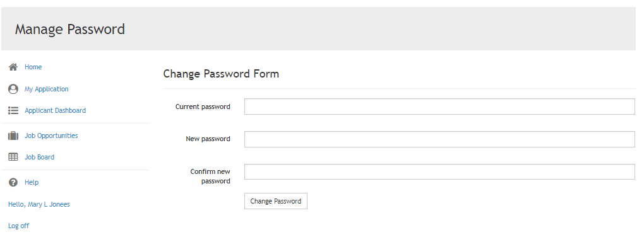
Task: View Job Opportunities
Action: pos(51,135)
